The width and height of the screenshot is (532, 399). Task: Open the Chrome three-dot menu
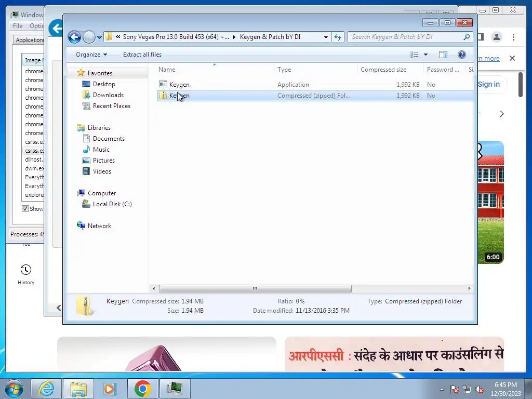(513, 37)
